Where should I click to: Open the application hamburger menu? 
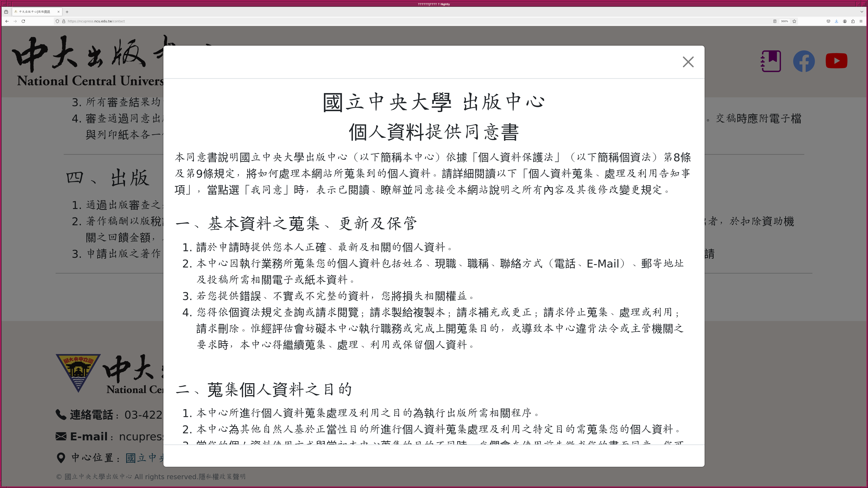(861, 21)
